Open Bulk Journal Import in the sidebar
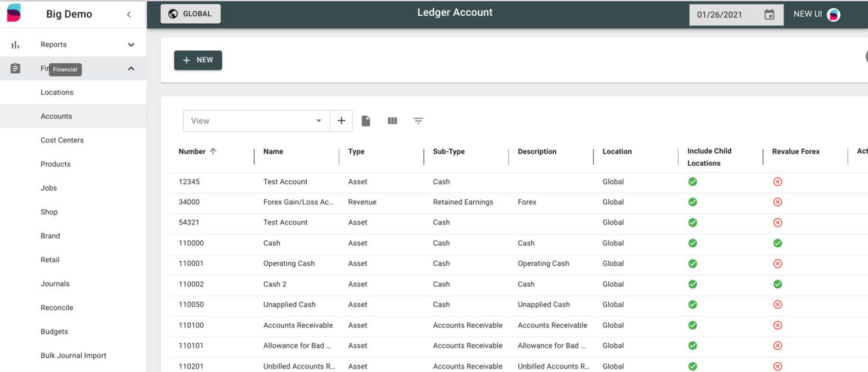The image size is (868, 372). 73,356
